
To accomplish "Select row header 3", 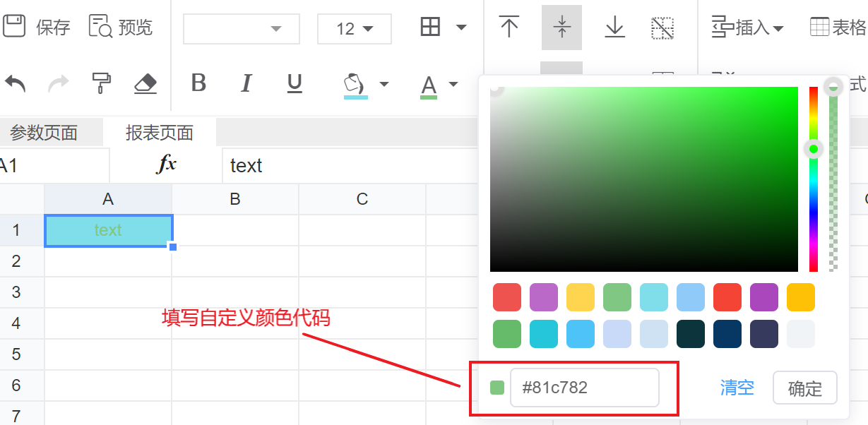I will click(x=22, y=292).
